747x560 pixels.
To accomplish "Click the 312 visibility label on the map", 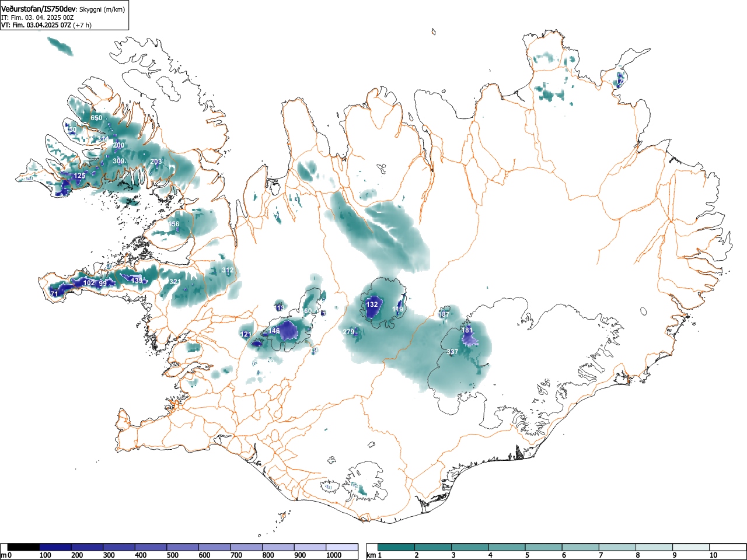I will pyautogui.click(x=228, y=270).
